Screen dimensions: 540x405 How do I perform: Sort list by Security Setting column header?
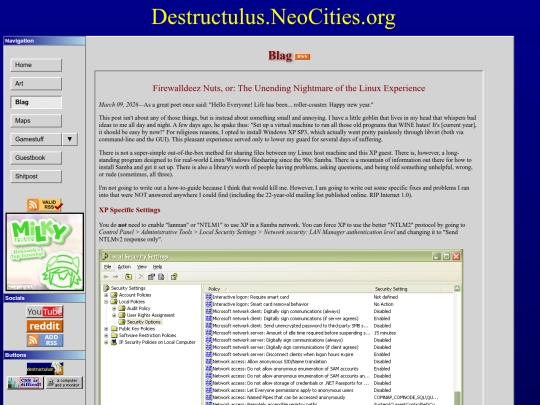[406, 289]
